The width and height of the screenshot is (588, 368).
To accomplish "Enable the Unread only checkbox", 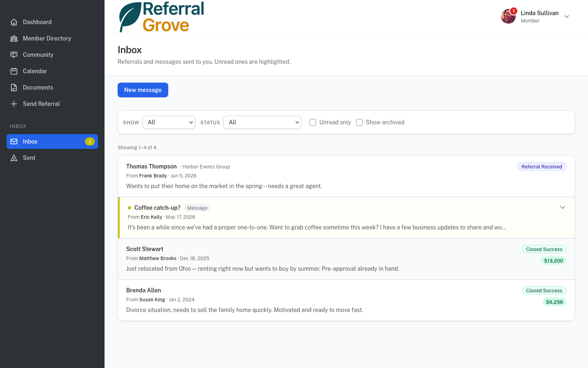I will click(x=313, y=122).
